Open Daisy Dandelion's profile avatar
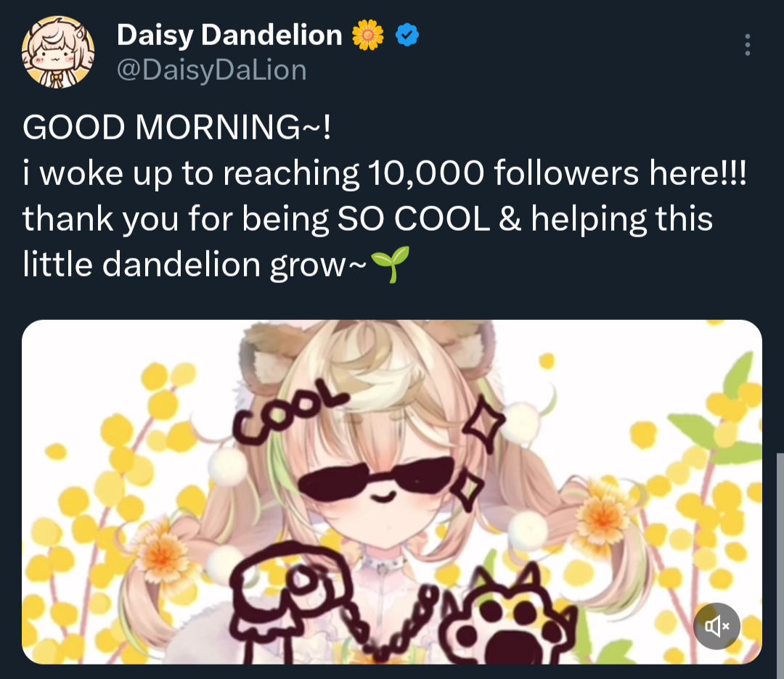Viewport: 784px width, 679px height. 58,52
